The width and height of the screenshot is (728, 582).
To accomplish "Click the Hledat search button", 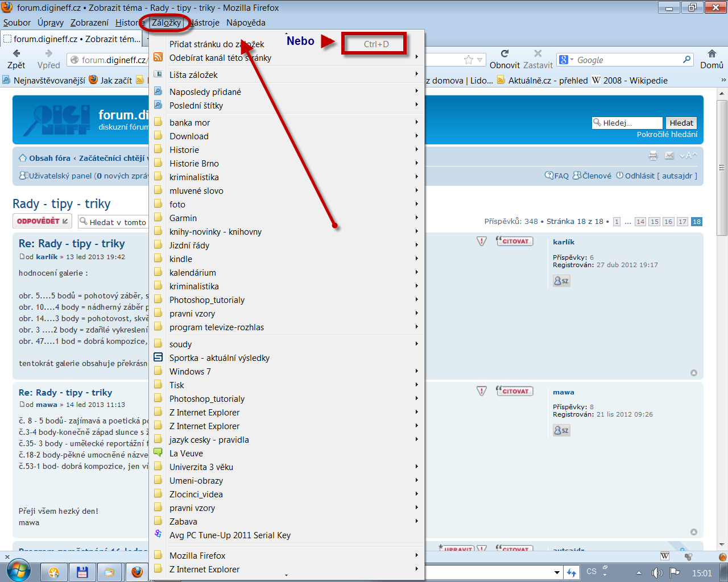I will pyautogui.click(x=681, y=123).
